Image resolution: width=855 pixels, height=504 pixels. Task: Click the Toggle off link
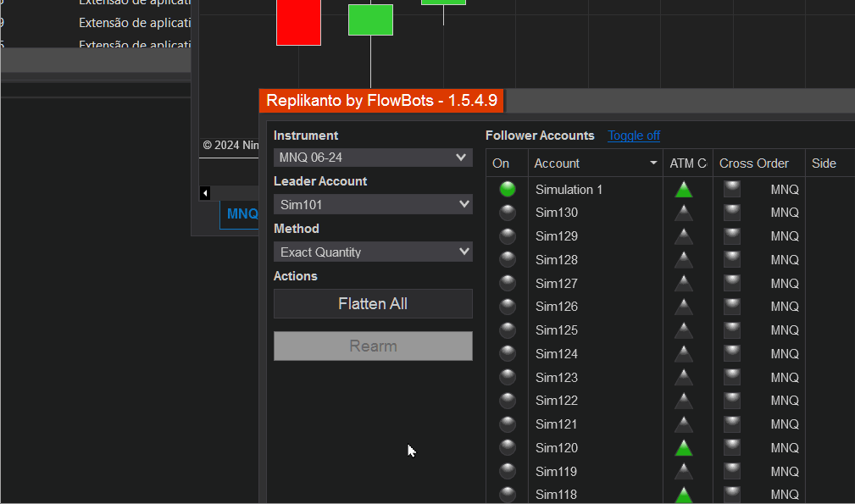tap(634, 136)
